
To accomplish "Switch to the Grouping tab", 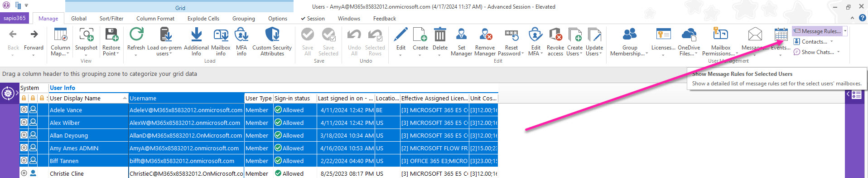I will 244,19.
